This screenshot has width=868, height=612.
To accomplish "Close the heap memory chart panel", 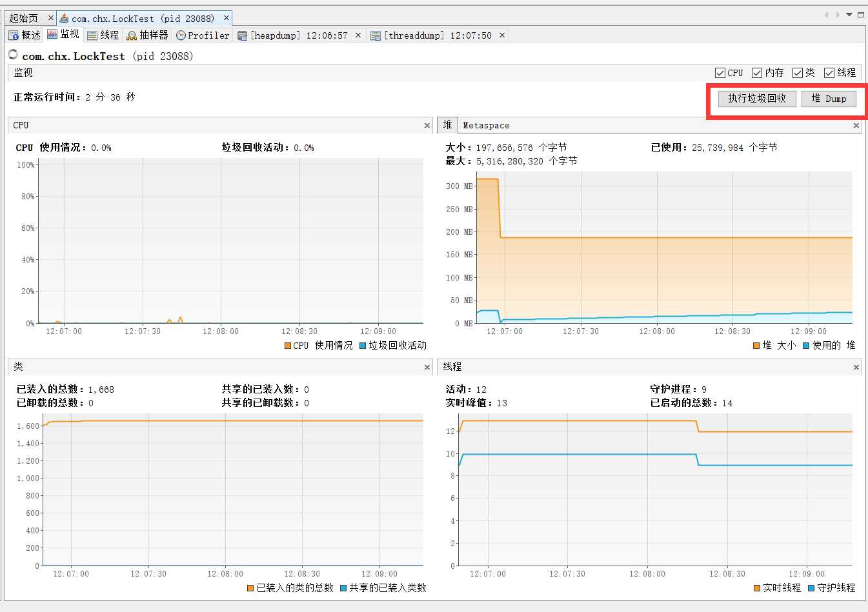I will pos(856,126).
